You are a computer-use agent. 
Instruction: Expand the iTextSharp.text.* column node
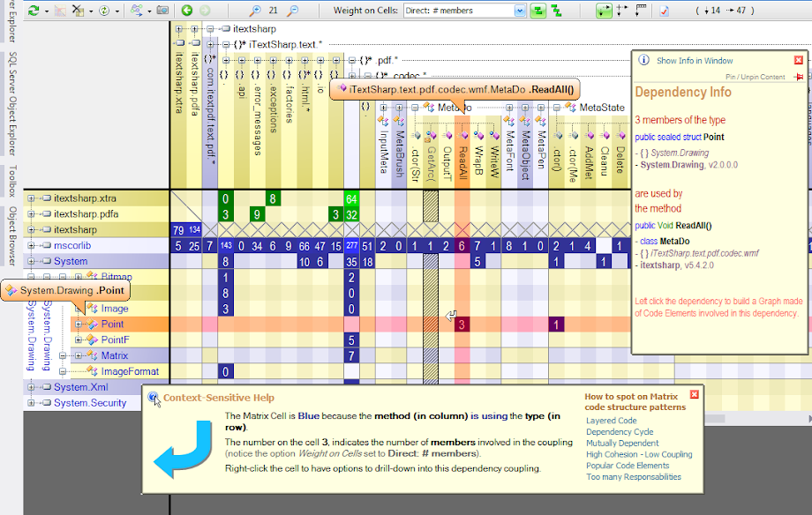click(x=226, y=44)
